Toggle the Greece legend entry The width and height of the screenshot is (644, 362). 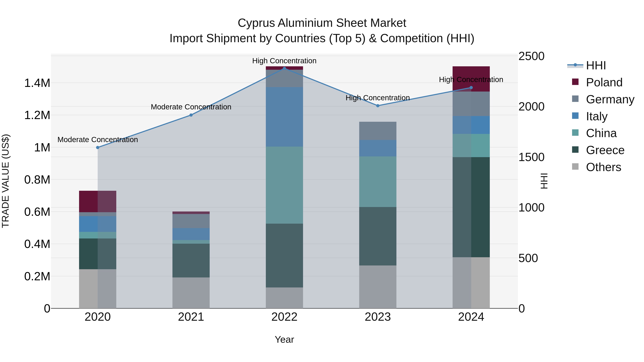point(598,150)
